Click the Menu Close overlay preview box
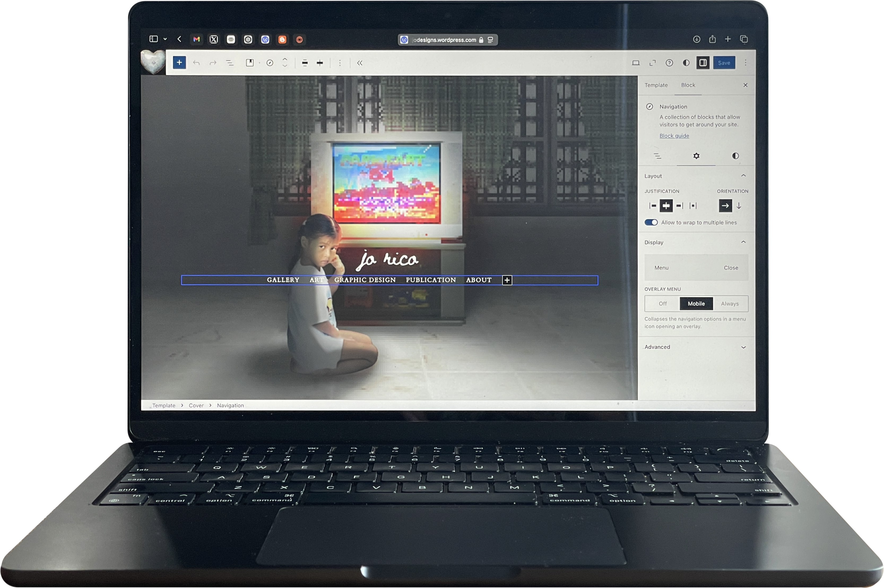 pyautogui.click(x=696, y=268)
